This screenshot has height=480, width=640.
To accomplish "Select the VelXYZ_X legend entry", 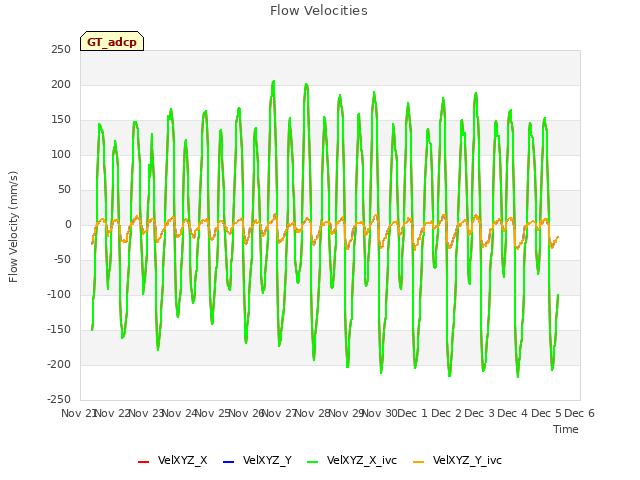I will (x=173, y=460).
